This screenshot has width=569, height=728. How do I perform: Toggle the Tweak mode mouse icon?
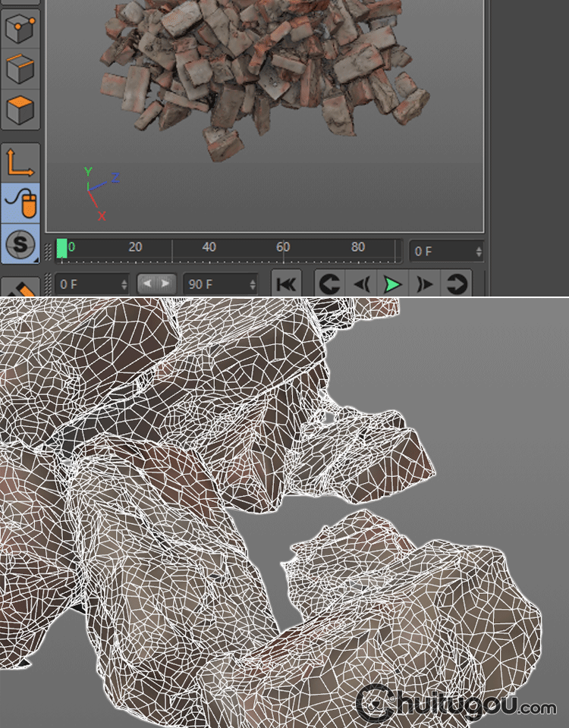point(20,202)
